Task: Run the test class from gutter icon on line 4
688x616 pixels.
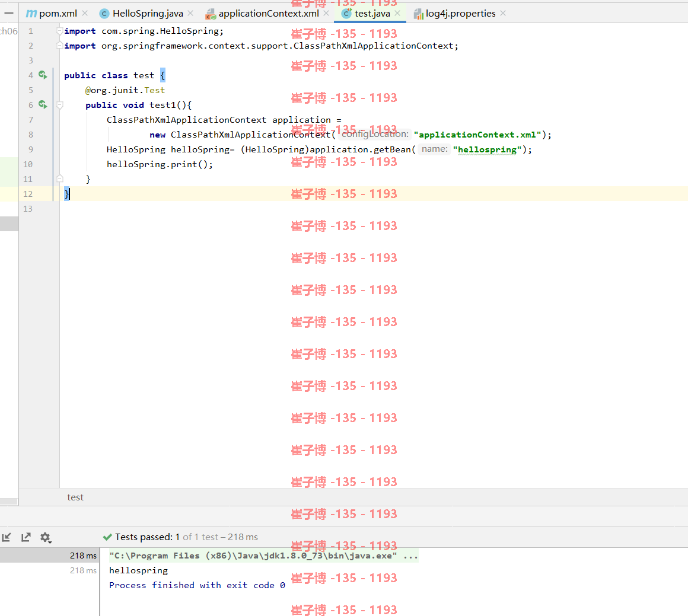Action: (x=43, y=75)
